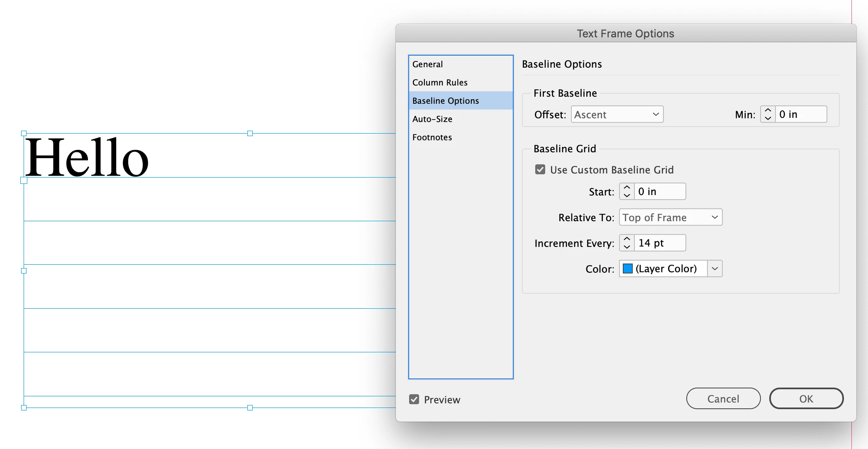Toggle the Preview checkbox
This screenshot has height=449, width=868.
[414, 399]
